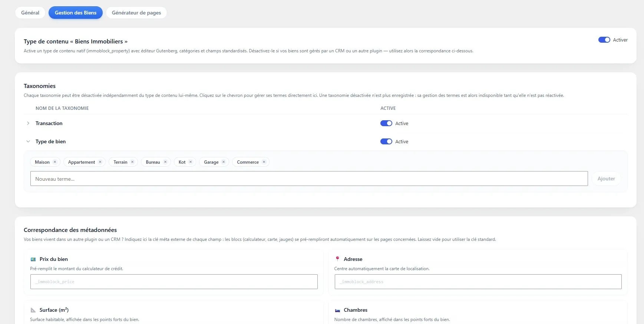The width and height of the screenshot is (644, 324).
Task: Click the NOM DE LA TAXONOMIE column header
Action: point(62,108)
